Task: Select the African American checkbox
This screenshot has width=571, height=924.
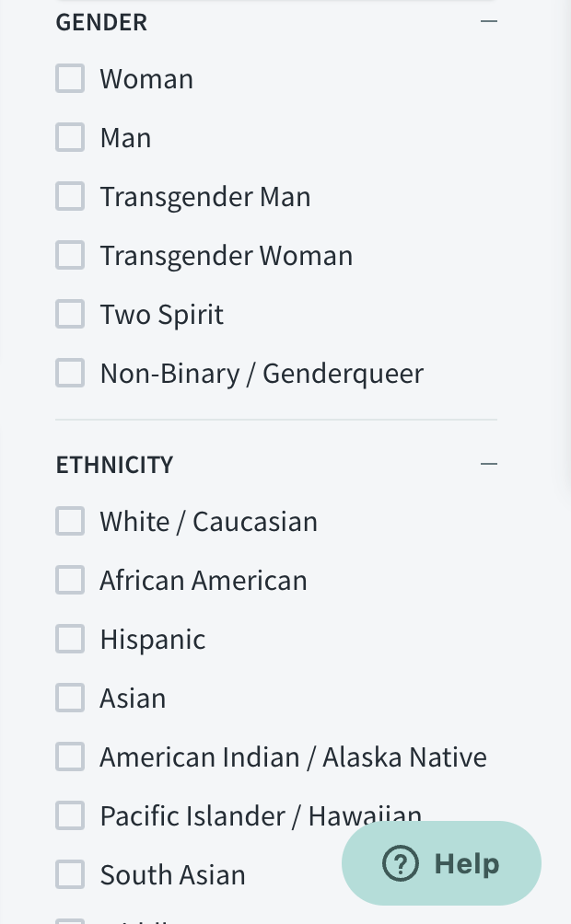Action: [70, 581]
